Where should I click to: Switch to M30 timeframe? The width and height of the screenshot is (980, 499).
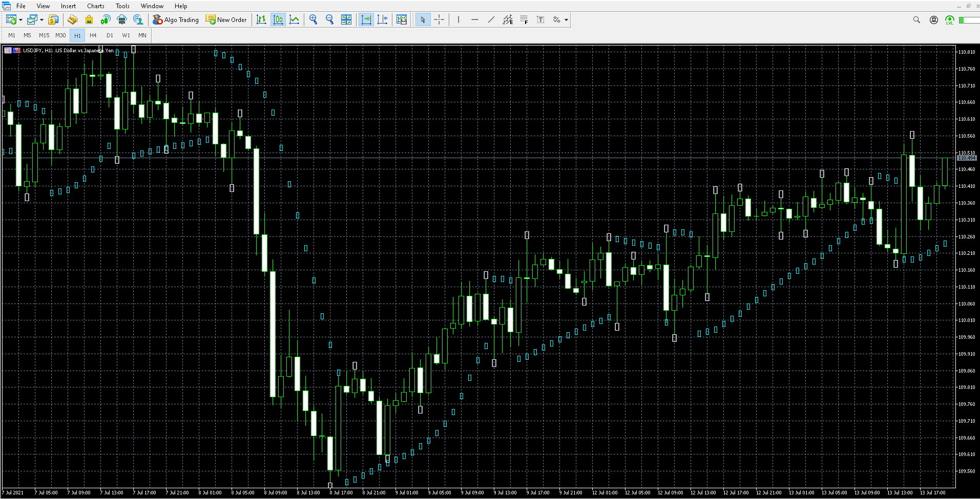pos(60,35)
